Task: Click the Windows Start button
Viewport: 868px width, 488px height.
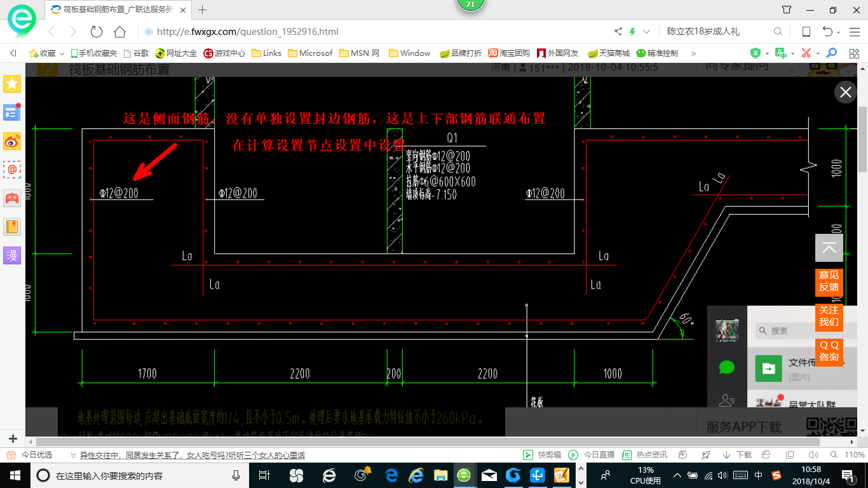Action: click(15, 475)
